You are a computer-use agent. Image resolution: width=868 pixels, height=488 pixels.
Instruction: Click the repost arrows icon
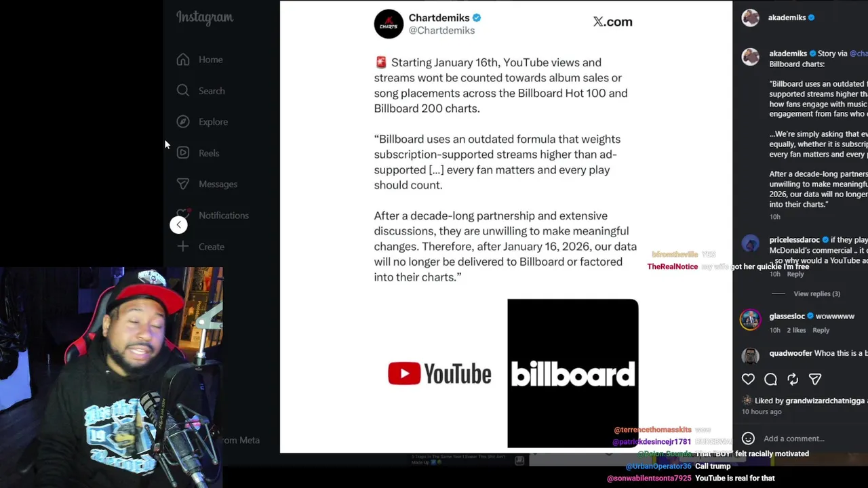793,380
